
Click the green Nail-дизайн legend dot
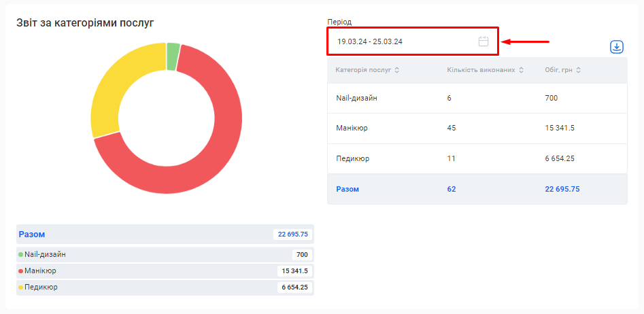21,255
